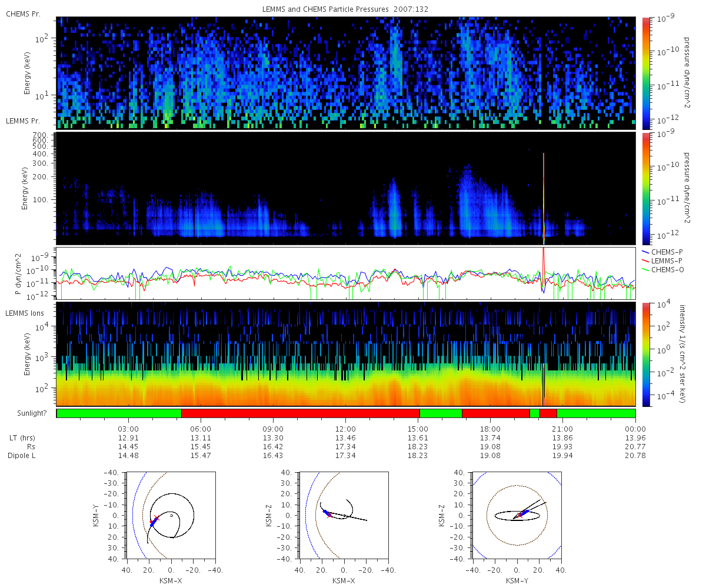The height and width of the screenshot is (588, 706).
Task: Select the Rs value 19.93
Action: pyautogui.click(x=563, y=447)
